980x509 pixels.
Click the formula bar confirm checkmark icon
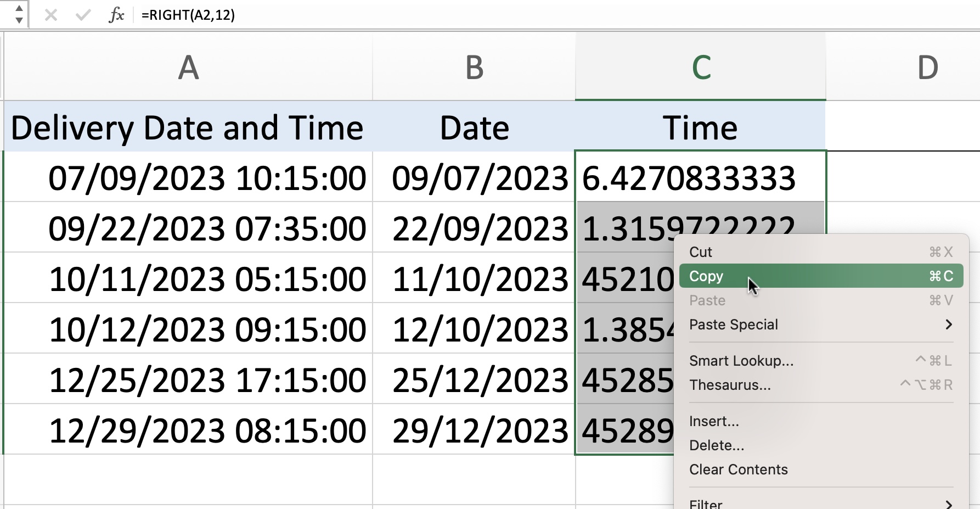83,15
